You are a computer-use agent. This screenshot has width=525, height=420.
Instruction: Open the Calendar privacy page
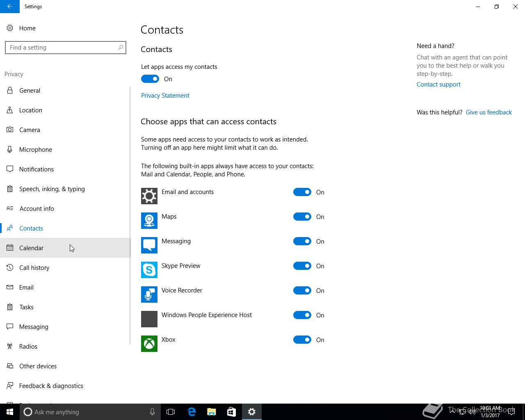click(65, 248)
